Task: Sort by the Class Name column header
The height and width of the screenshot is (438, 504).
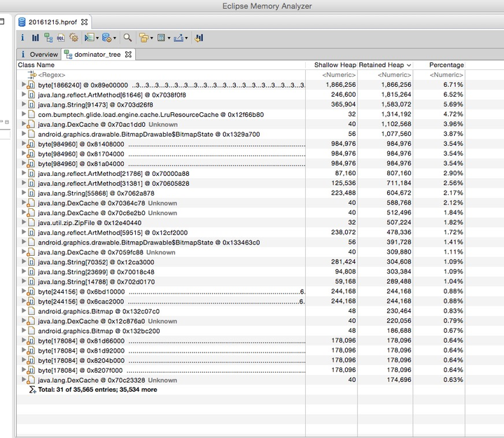Action: 161,65
